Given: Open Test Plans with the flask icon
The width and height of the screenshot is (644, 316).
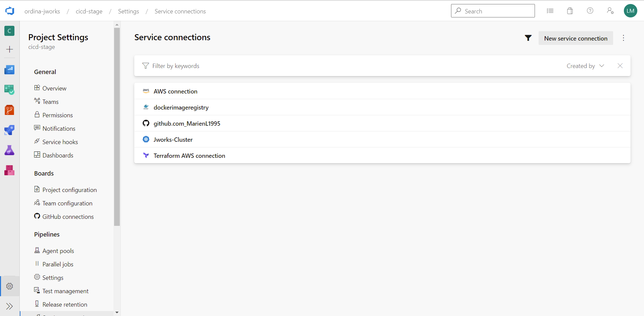Looking at the screenshot, I should (x=9, y=150).
